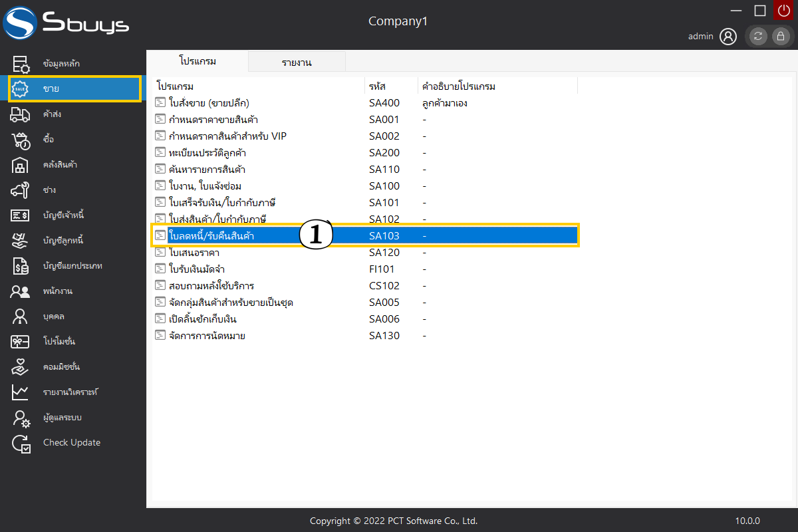Open ข้อมูลหลัก in the sidebar menu
798x532 pixels.
pyautogui.click(x=61, y=64)
